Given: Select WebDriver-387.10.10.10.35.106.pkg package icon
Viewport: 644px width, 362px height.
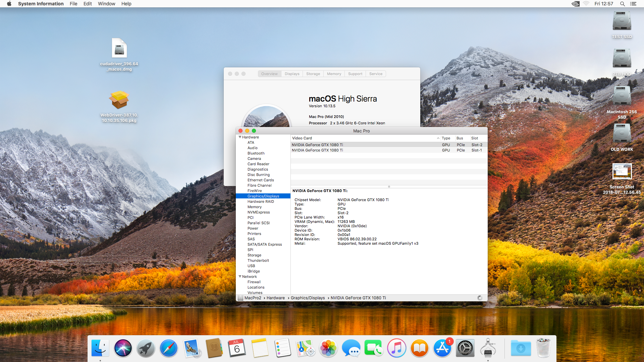Looking at the screenshot, I should 119,100.
